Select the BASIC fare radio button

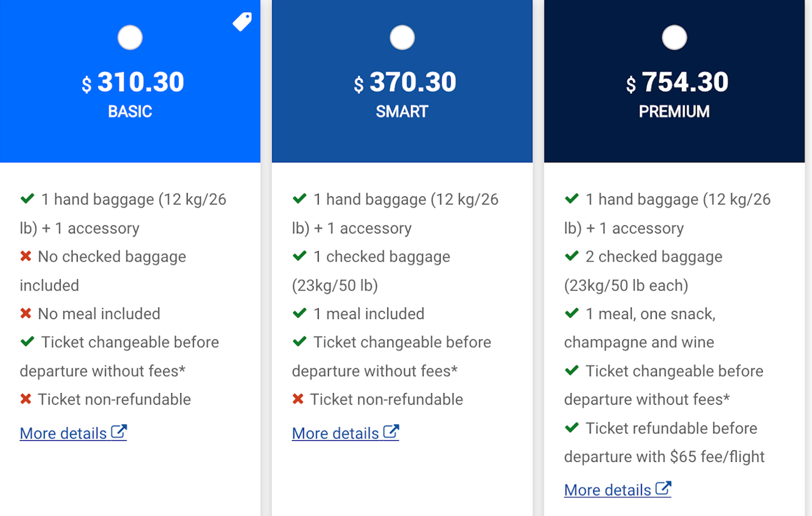[130, 38]
